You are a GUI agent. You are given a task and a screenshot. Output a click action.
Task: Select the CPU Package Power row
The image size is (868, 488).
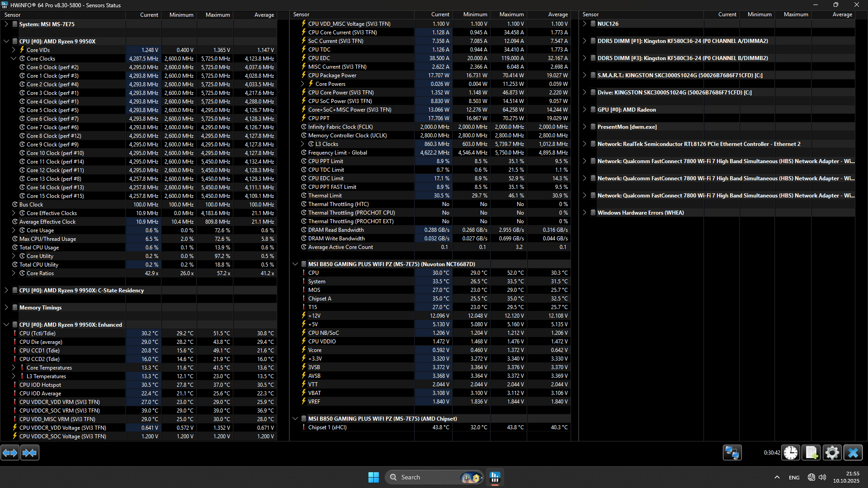[x=332, y=75]
